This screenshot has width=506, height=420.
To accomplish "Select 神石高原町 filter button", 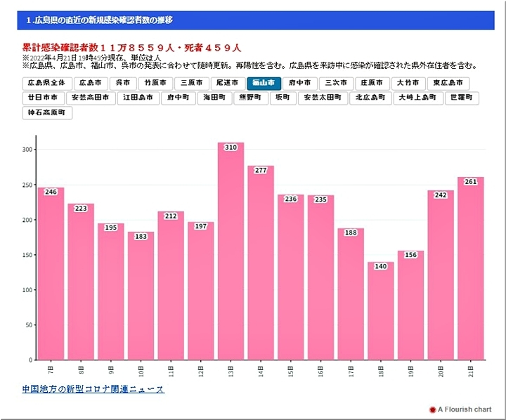I will [48, 113].
